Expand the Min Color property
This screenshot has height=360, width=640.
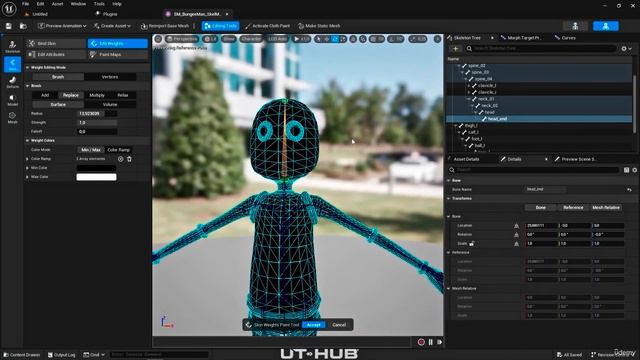pyautogui.click(x=27, y=168)
